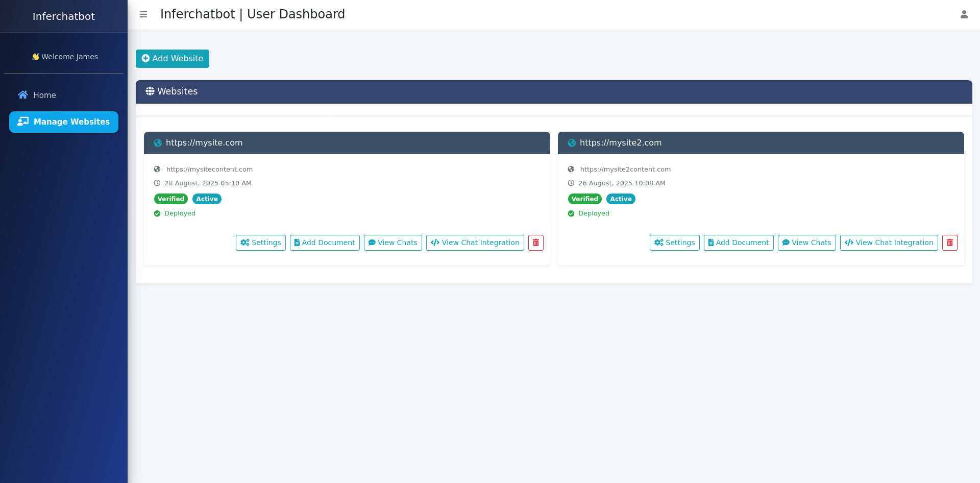Select Home in the sidebar
The height and width of the screenshot is (483, 980).
pyautogui.click(x=44, y=95)
